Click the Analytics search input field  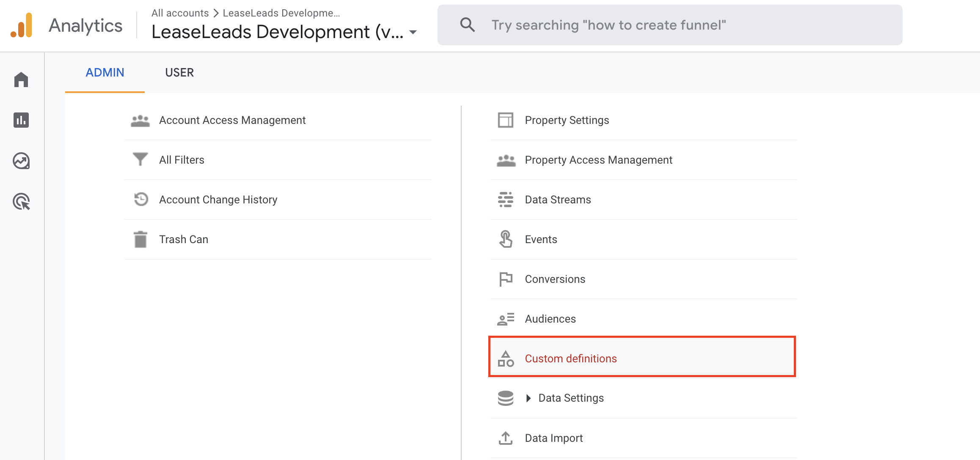(x=670, y=25)
